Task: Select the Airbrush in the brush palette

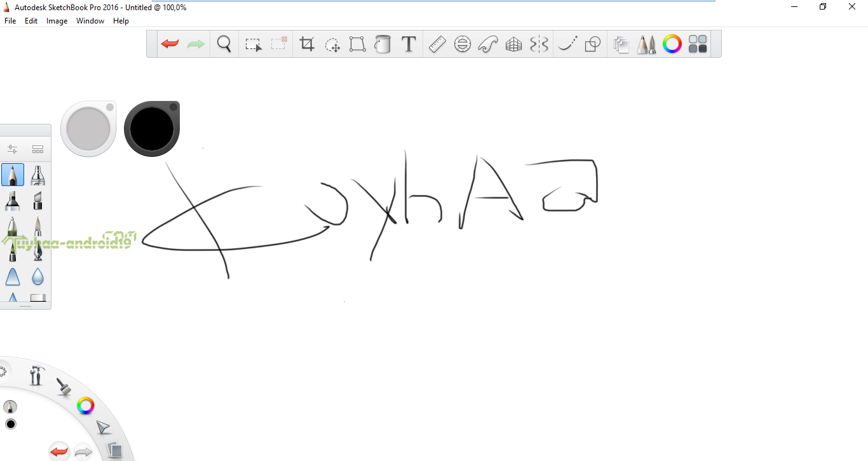Action: 37,175
